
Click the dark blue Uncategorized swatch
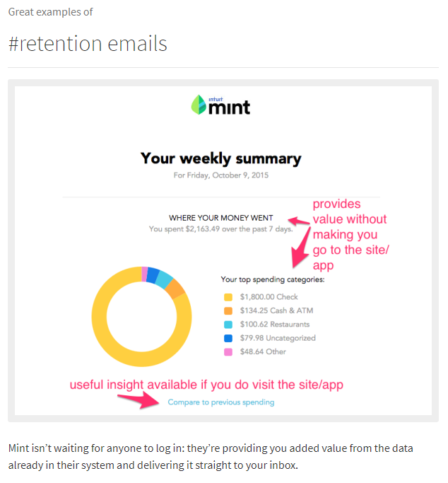tap(228, 338)
